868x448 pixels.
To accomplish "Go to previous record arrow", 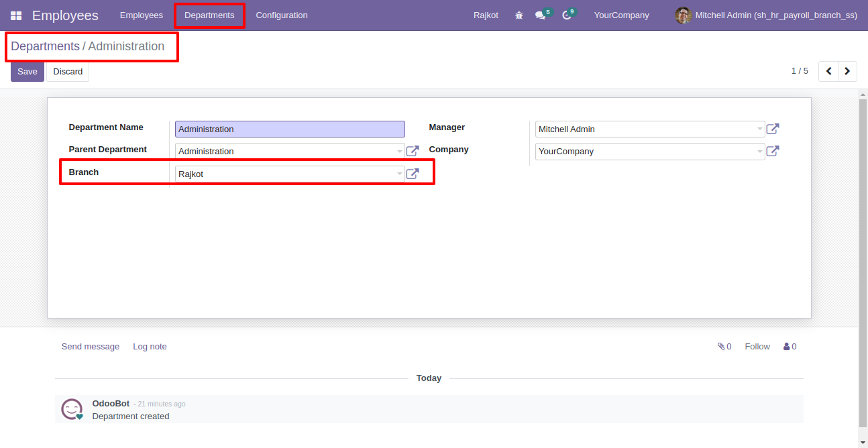I will coord(828,71).
